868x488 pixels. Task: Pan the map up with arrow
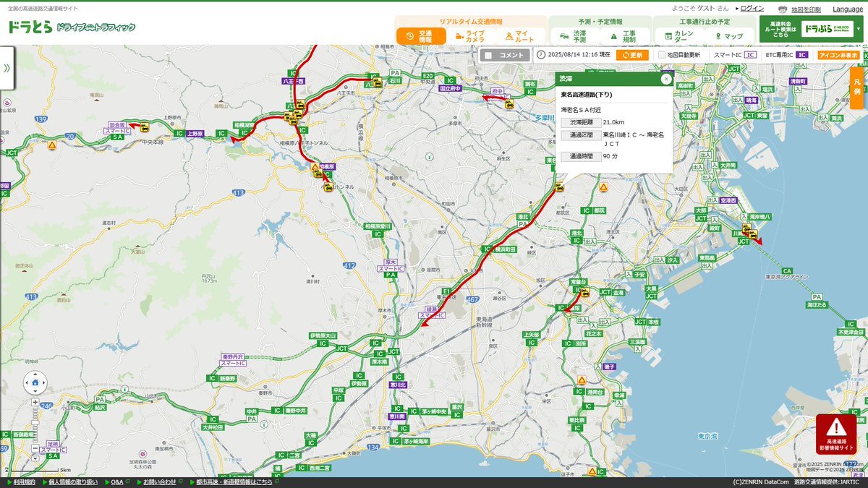click(x=35, y=373)
